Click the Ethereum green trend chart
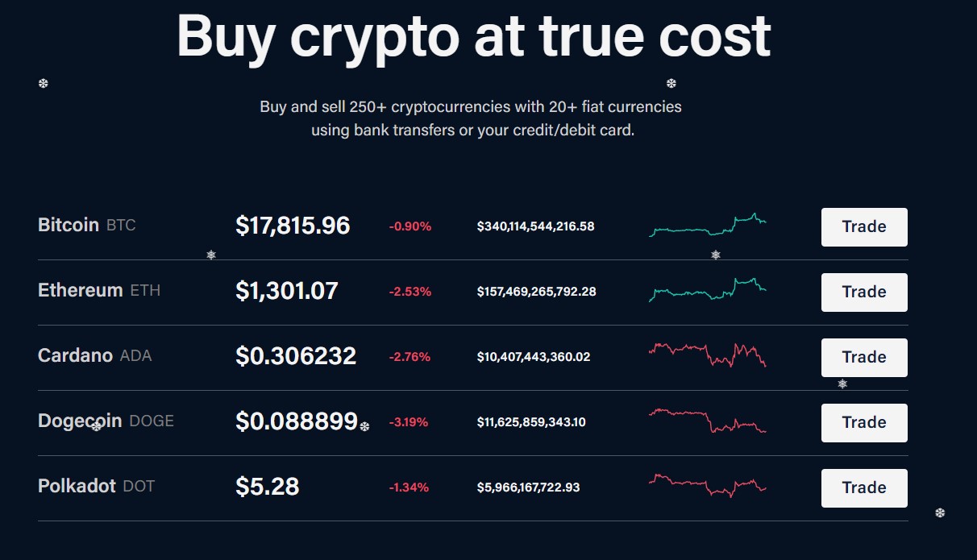 tap(708, 292)
